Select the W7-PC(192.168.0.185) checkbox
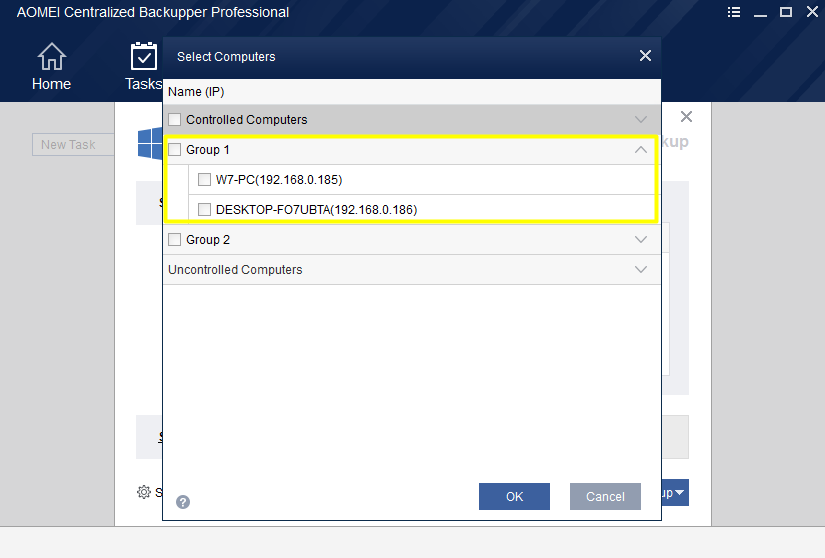825x558 pixels. 204,179
